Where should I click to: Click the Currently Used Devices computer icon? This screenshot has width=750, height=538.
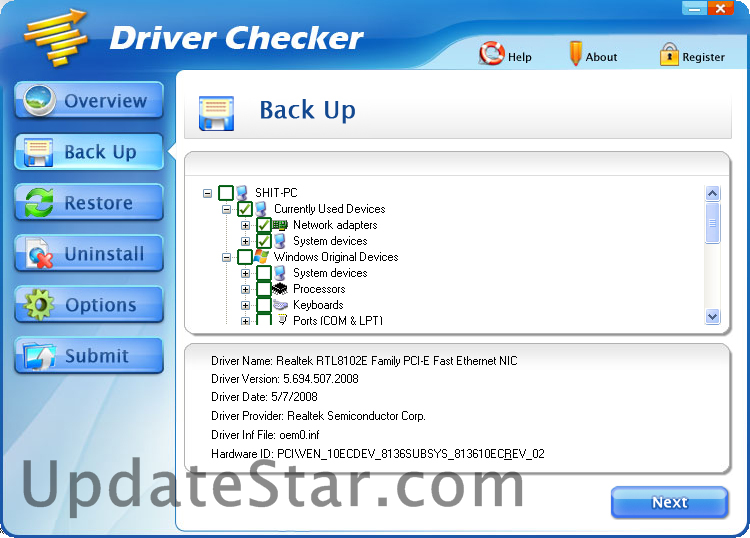tap(261, 209)
